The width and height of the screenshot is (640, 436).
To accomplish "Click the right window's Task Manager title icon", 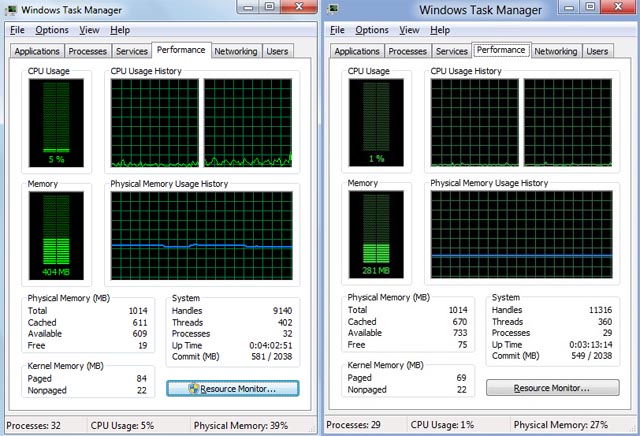I will [x=331, y=10].
